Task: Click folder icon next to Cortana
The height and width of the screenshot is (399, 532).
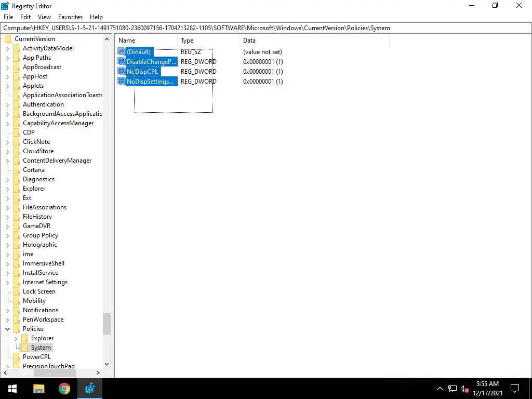Action: (x=16, y=170)
